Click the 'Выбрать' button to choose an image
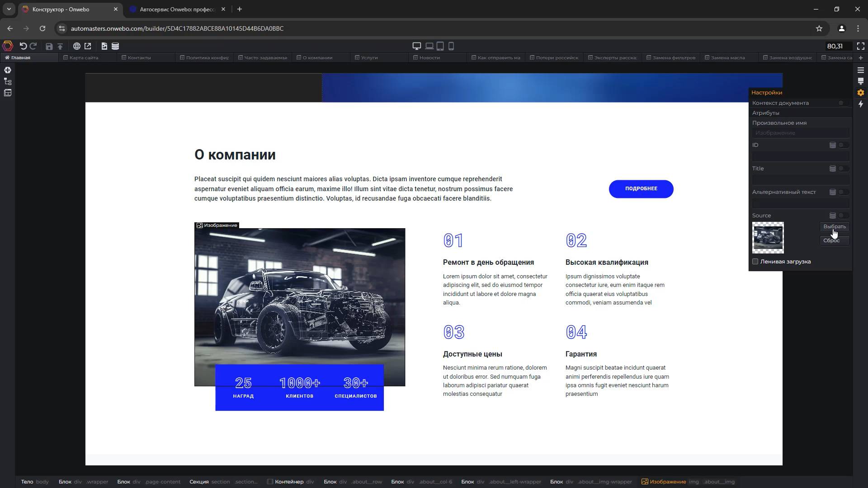868x488 pixels. [834, 226]
